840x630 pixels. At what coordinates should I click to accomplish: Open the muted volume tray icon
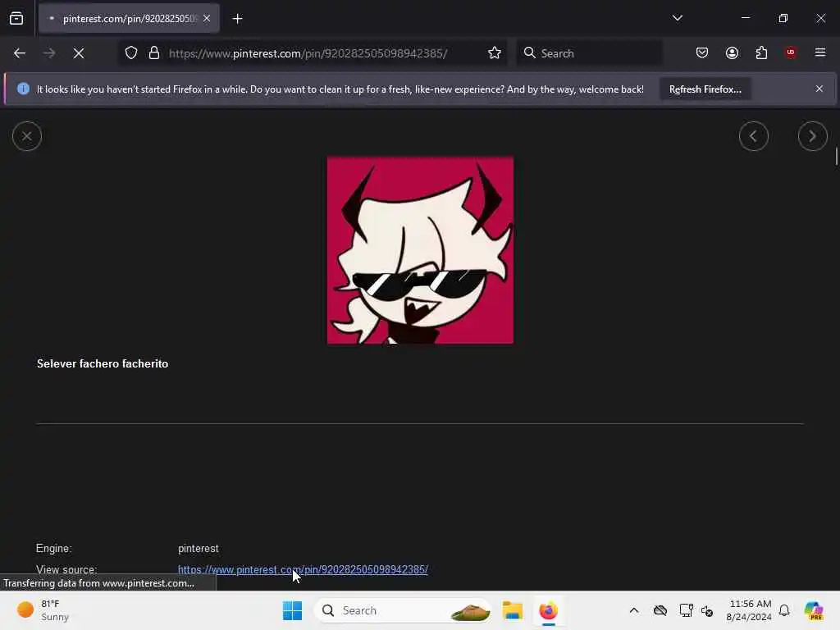(x=707, y=610)
